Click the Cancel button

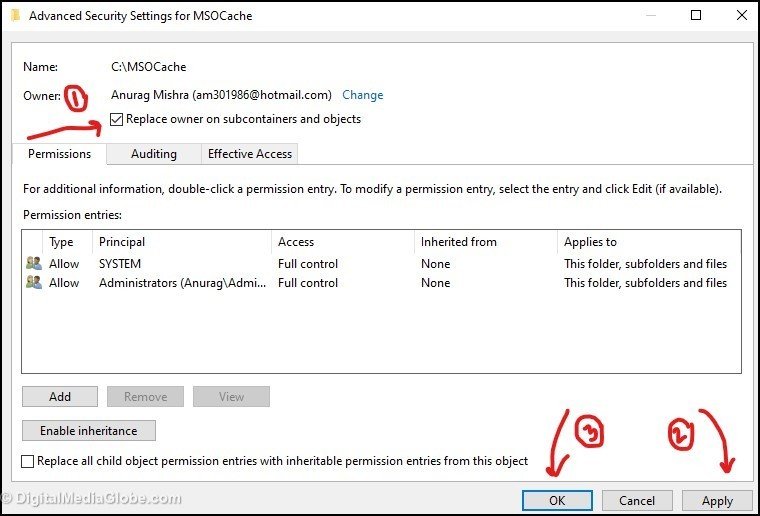[x=637, y=500]
